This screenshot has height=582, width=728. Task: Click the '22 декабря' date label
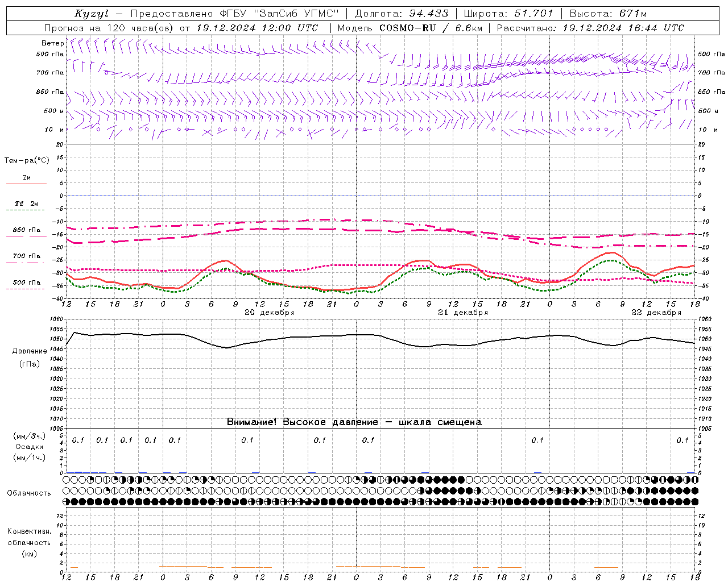tap(656, 313)
